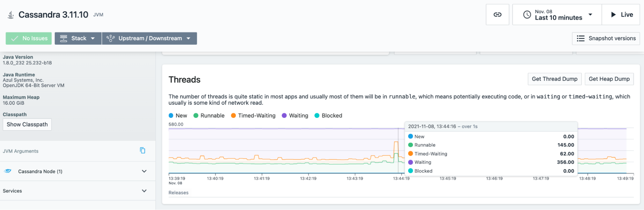Toggle the Blocked legend series
Screen dimensions: 644x210
(328, 116)
